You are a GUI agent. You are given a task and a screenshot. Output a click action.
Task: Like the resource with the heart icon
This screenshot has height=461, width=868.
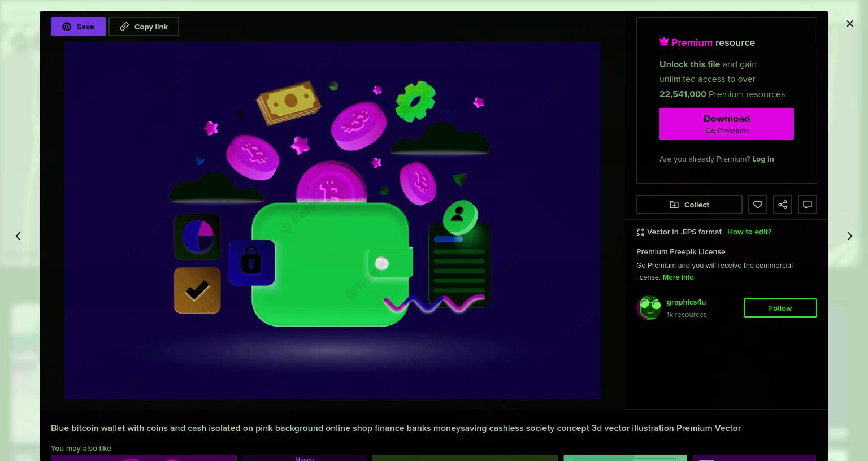757,205
